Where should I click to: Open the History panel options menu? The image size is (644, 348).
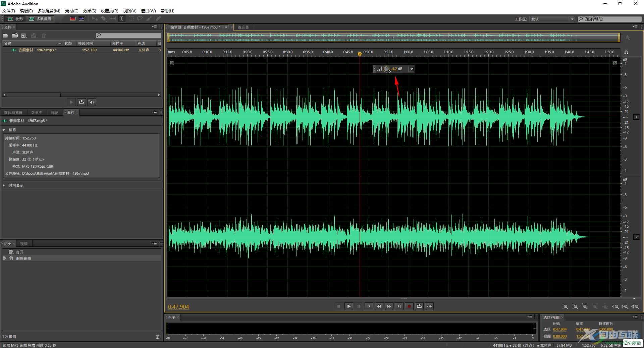pyautogui.click(x=154, y=243)
